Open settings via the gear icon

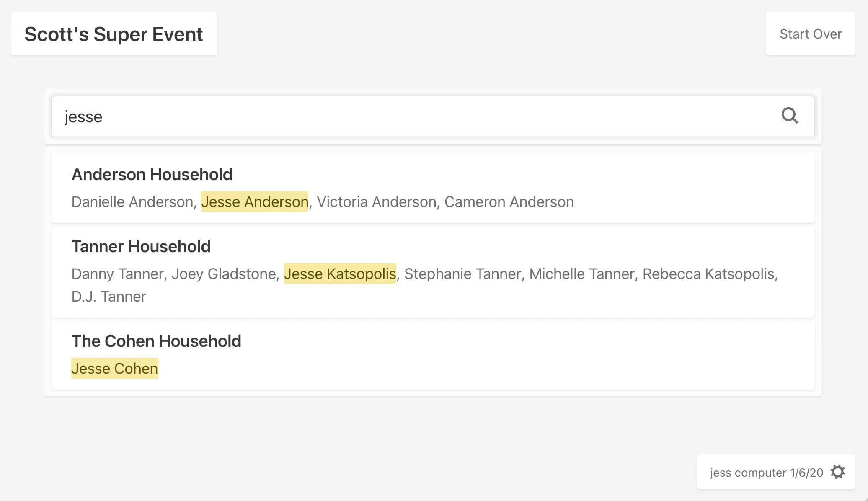click(x=838, y=472)
